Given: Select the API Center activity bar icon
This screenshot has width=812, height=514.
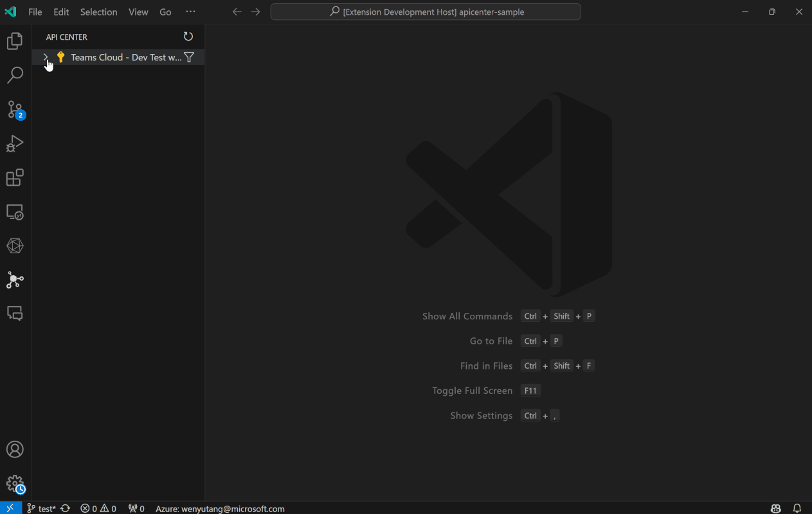Looking at the screenshot, I should tap(15, 280).
